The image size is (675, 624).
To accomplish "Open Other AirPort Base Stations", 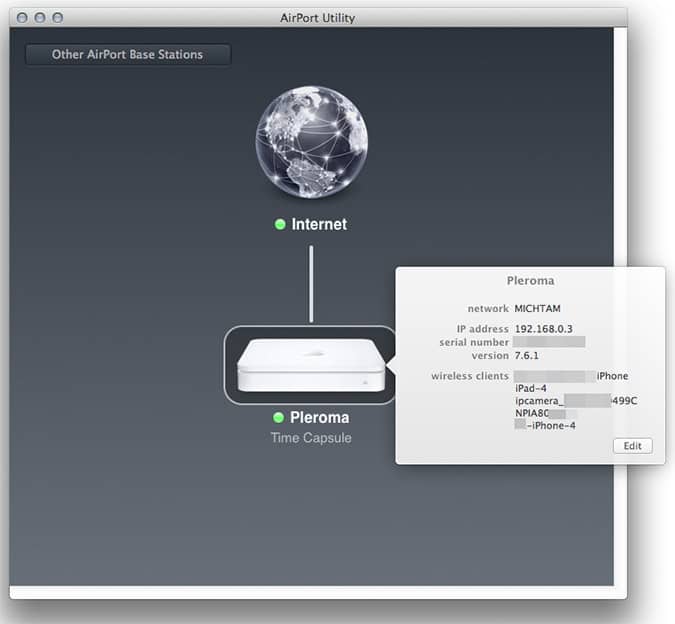I will click(127, 54).
